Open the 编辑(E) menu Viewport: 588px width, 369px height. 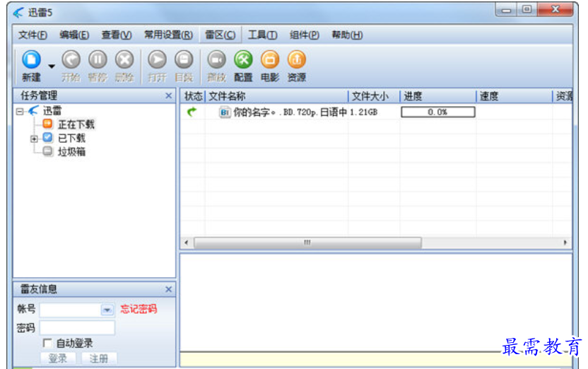pyautogui.click(x=74, y=35)
